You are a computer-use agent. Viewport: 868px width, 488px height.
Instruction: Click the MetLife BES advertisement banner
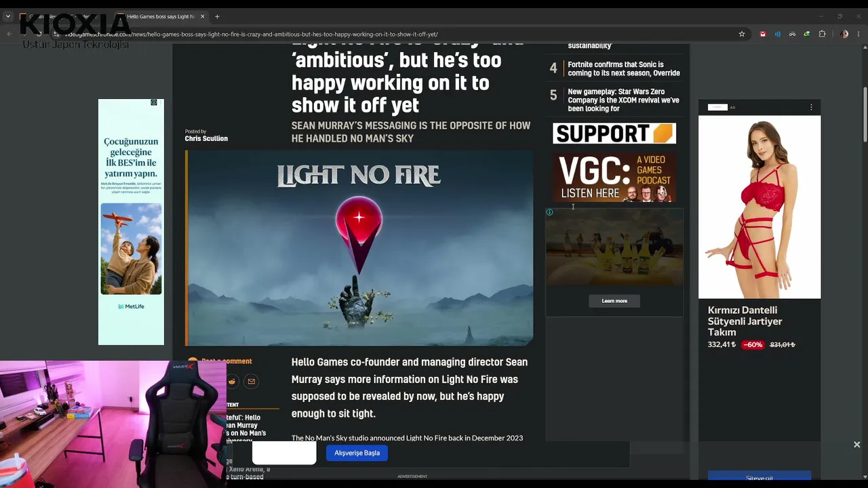tap(131, 222)
